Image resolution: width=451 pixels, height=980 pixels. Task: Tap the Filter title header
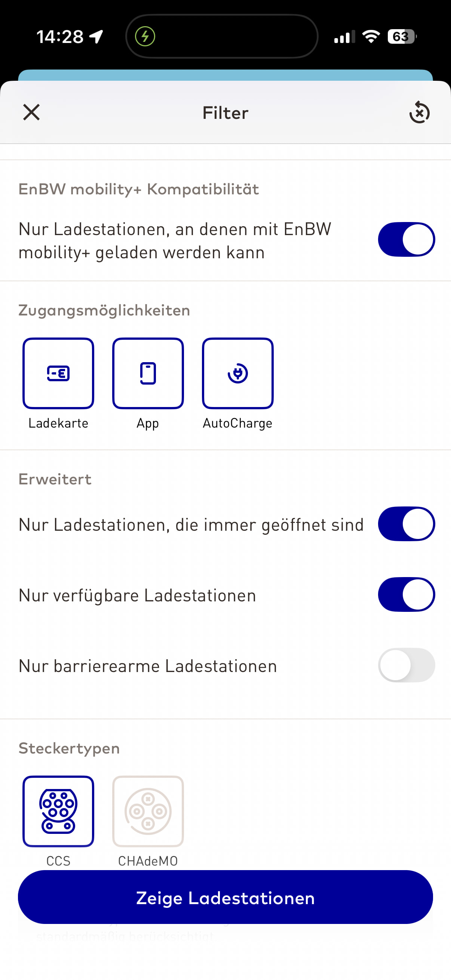coord(225,113)
